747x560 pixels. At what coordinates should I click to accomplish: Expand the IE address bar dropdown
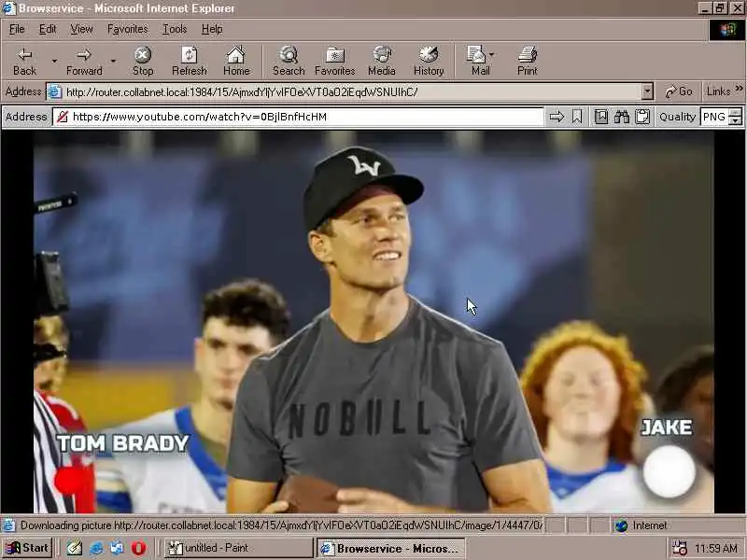[647, 91]
